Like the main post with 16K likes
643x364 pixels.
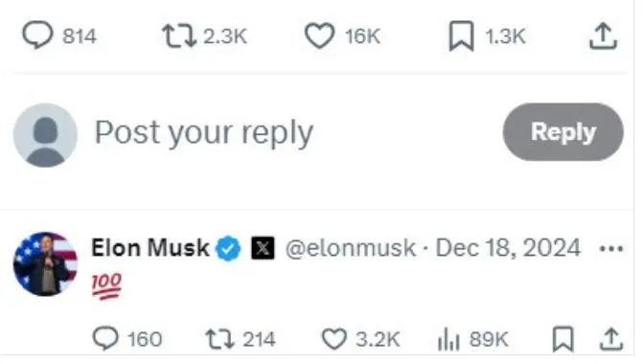319,36
